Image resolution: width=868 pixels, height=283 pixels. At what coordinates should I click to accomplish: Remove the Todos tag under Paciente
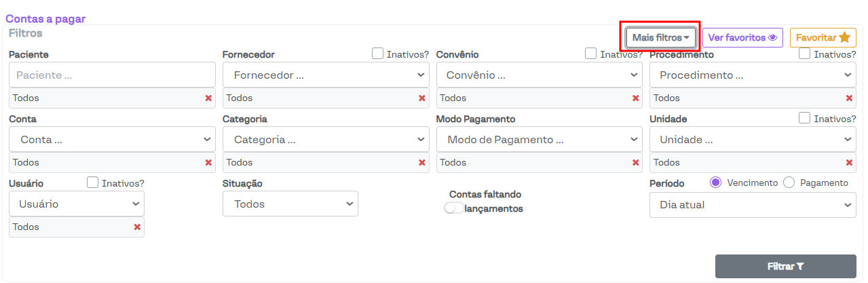208,98
